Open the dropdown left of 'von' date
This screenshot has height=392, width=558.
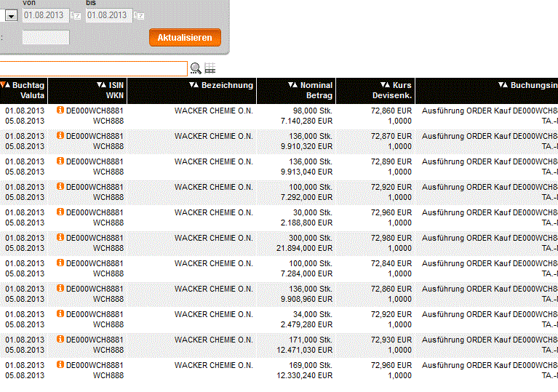pos(12,16)
